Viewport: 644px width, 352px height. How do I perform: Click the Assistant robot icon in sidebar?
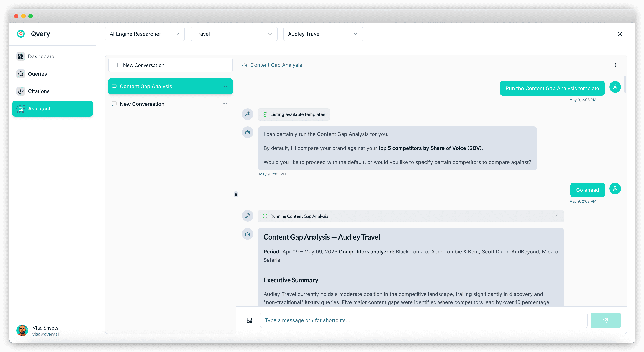[21, 109]
